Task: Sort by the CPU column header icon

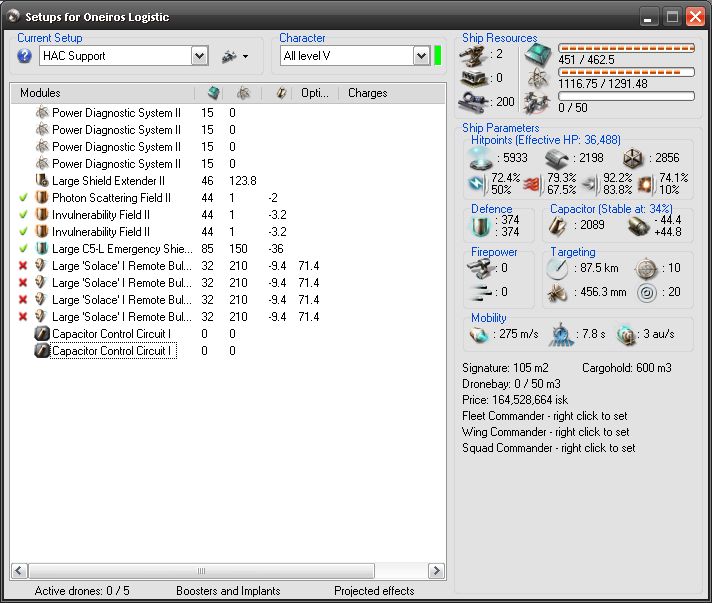Action: 213,93
